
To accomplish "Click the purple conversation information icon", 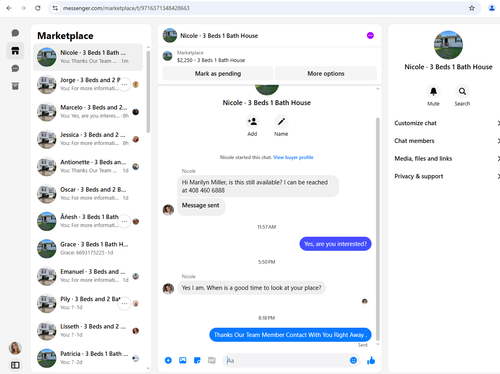I will tap(370, 35).
